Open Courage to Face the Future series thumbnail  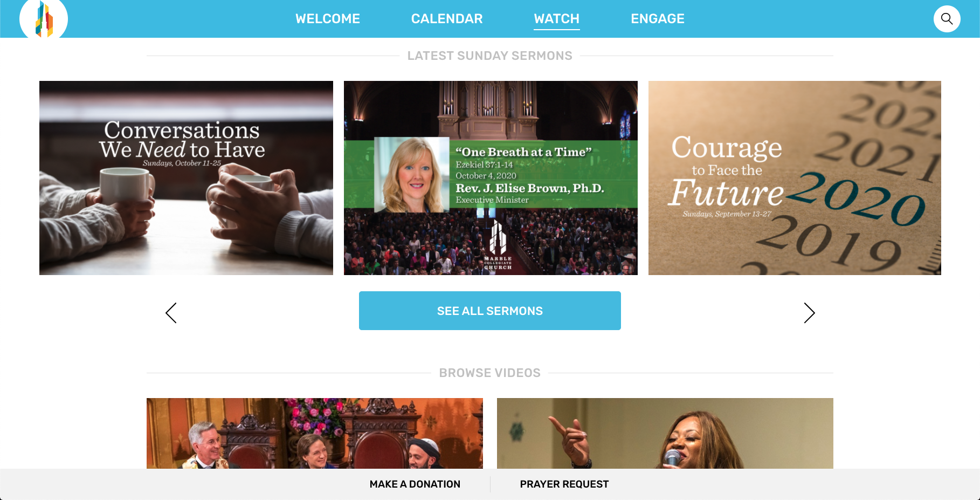coord(795,178)
